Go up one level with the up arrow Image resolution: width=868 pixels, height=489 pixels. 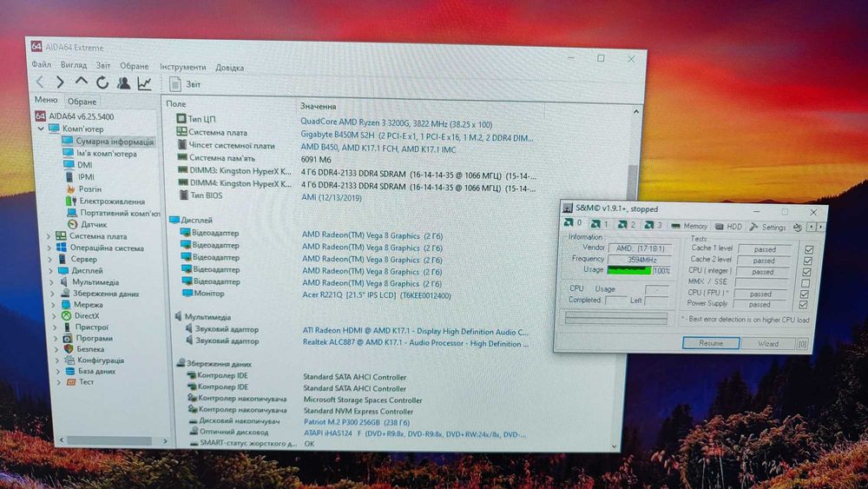[82, 82]
